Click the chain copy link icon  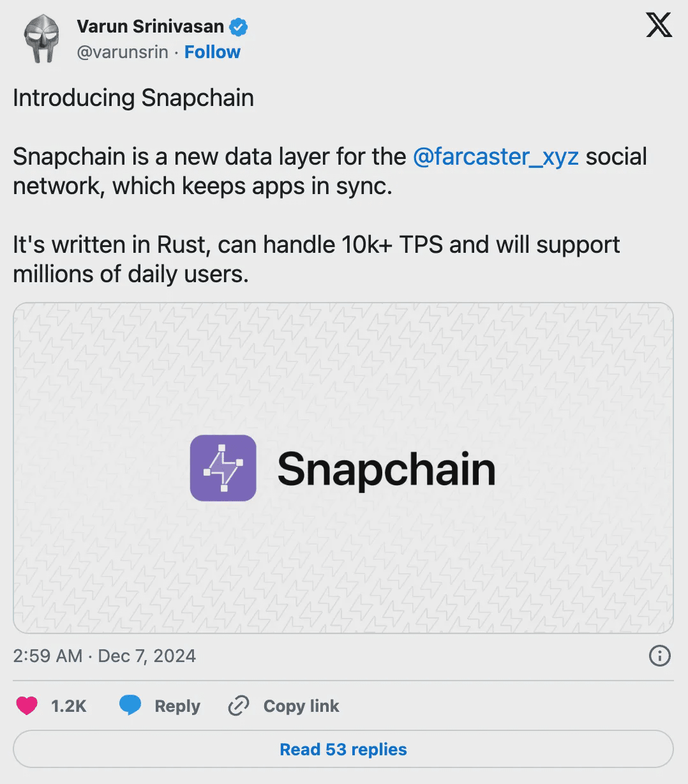[x=238, y=706]
